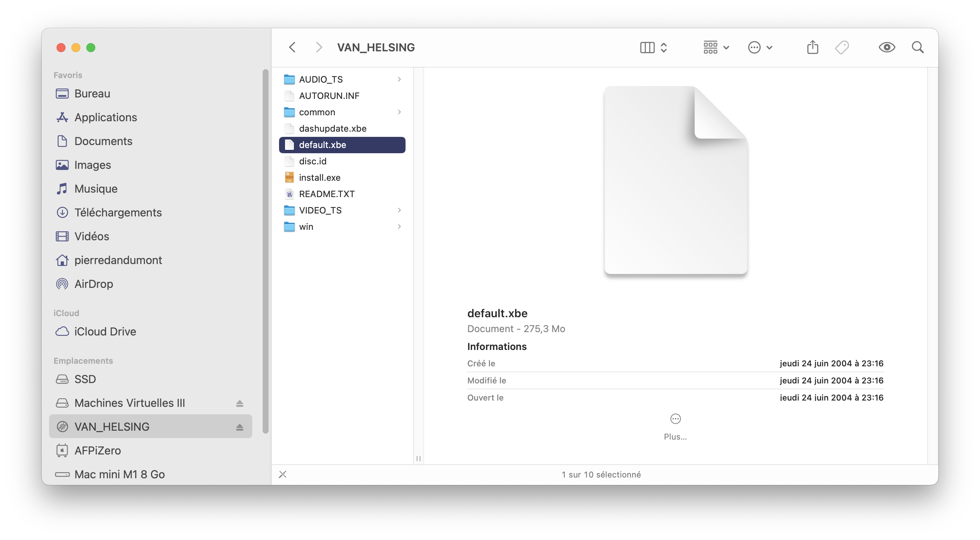Open Bureau in the sidebar

pyautogui.click(x=150, y=94)
